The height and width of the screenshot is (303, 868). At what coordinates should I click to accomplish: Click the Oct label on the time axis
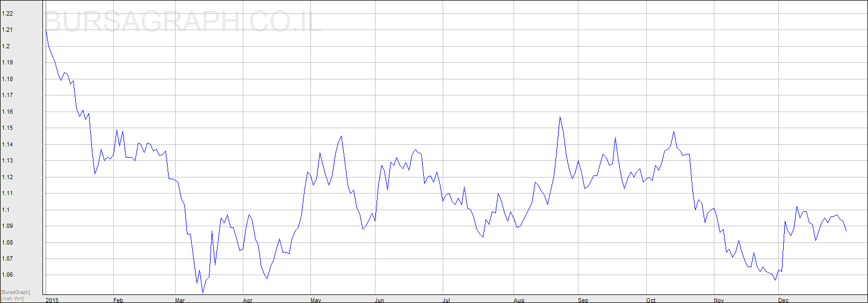(x=651, y=300)
